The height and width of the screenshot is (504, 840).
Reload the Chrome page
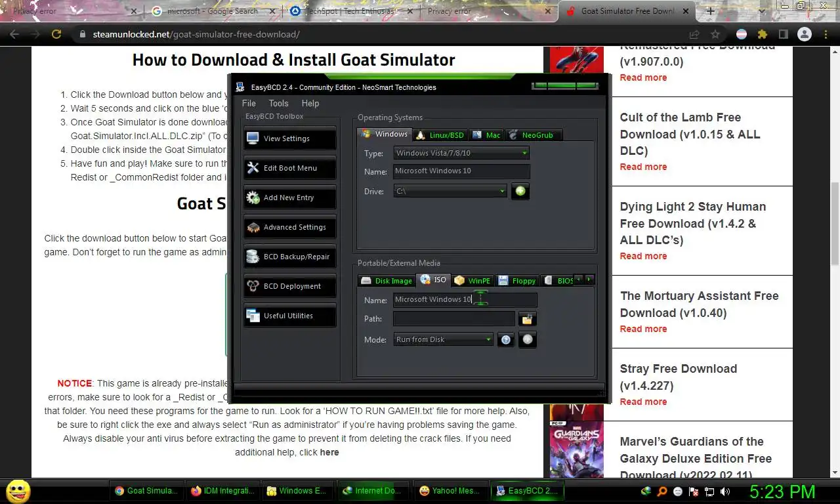pos(56,34)
